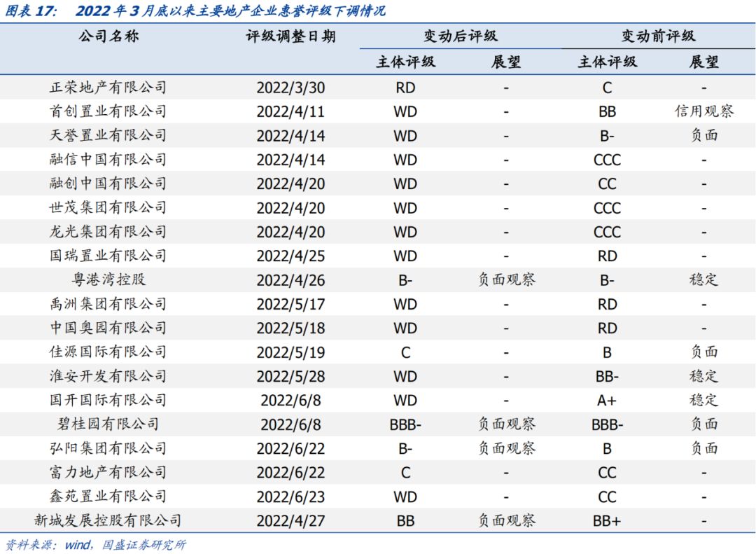Viewport: 756px width, 554px height.
Task: Select company name '新城发展控股有限公司'
Action: [108, 520]
